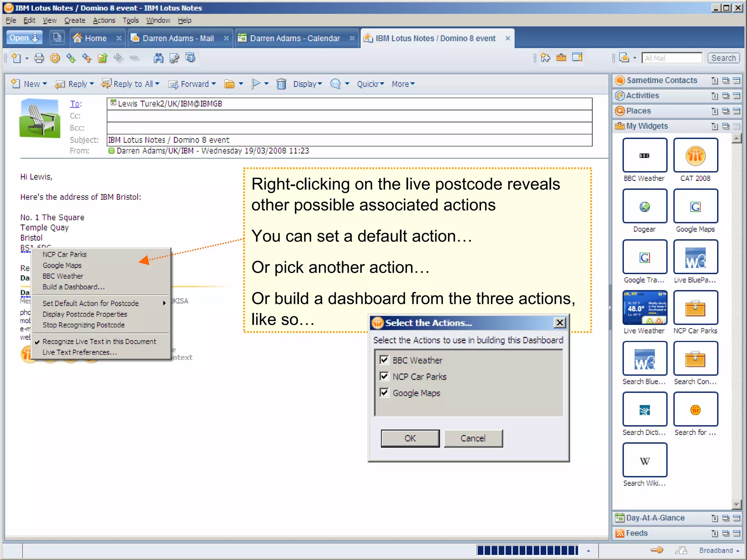Click the binoculars find icon
This screenshot has width=747, height=560.
[x=158, y=58]
